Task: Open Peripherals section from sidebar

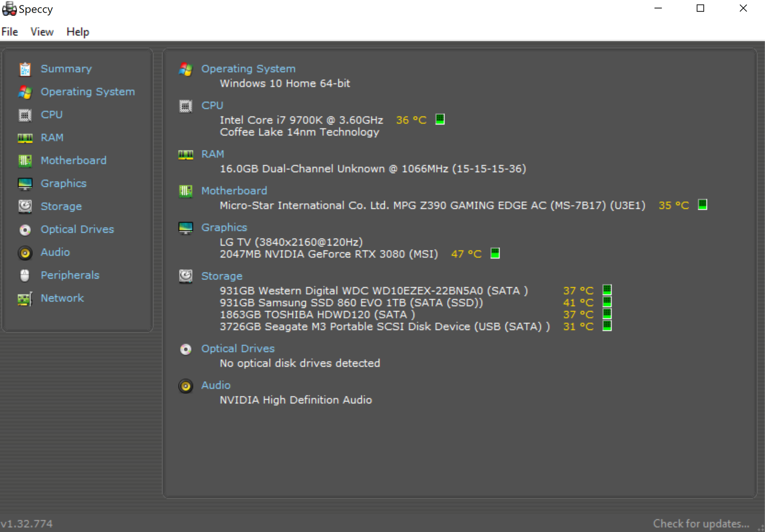Action: 70,275
